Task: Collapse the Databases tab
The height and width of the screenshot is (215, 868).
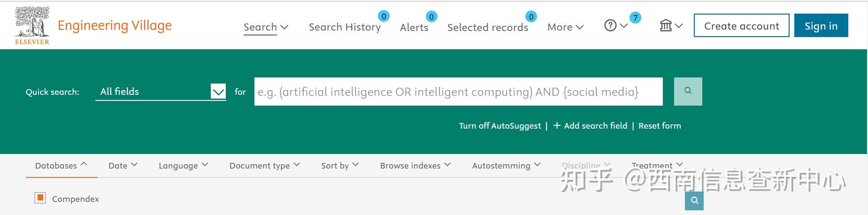Action: pos(61,165)
